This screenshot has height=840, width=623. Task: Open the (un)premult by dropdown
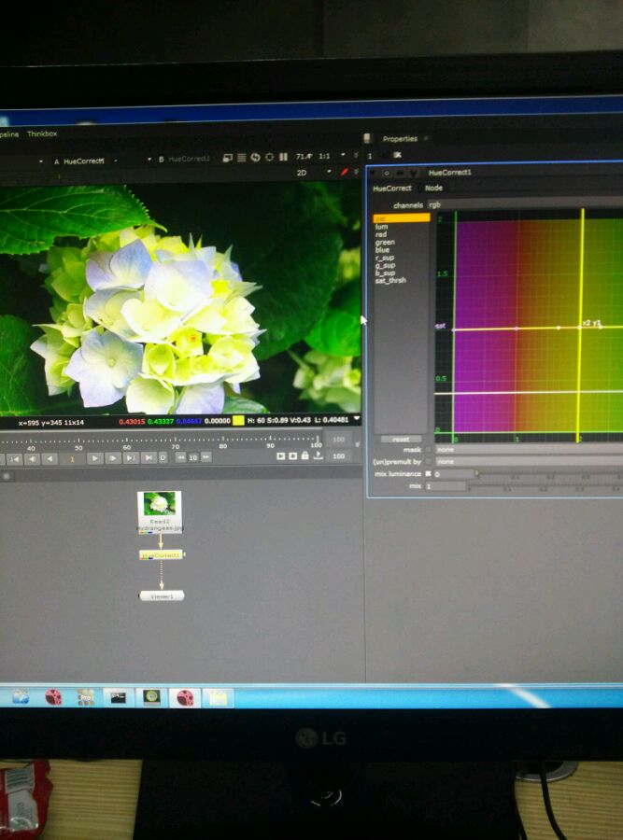coord(529,461)
